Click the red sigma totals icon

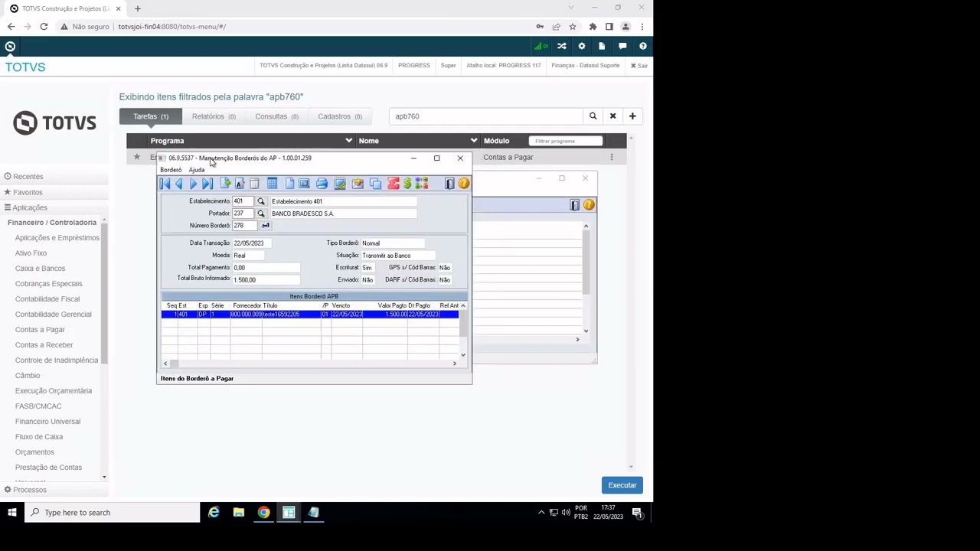394,184
